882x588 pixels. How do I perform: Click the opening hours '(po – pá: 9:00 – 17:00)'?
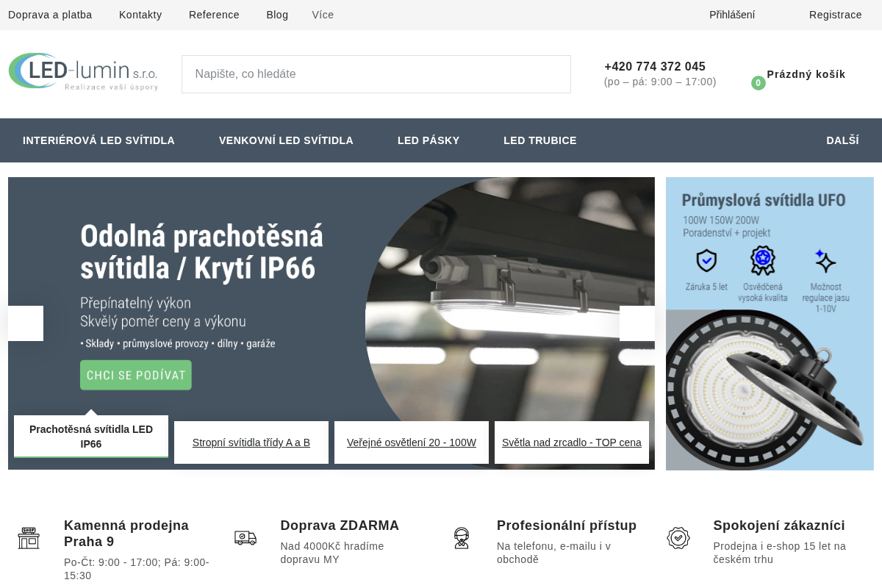point(660,82)
